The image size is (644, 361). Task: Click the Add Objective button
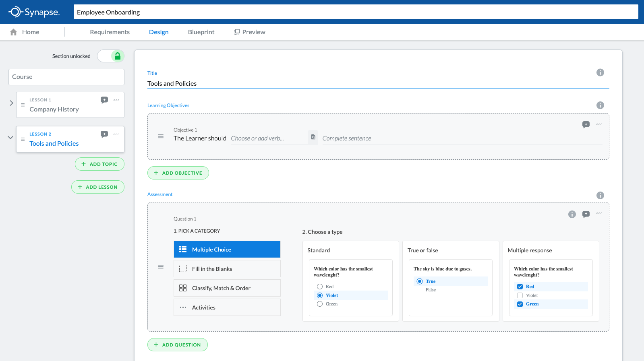178,173
